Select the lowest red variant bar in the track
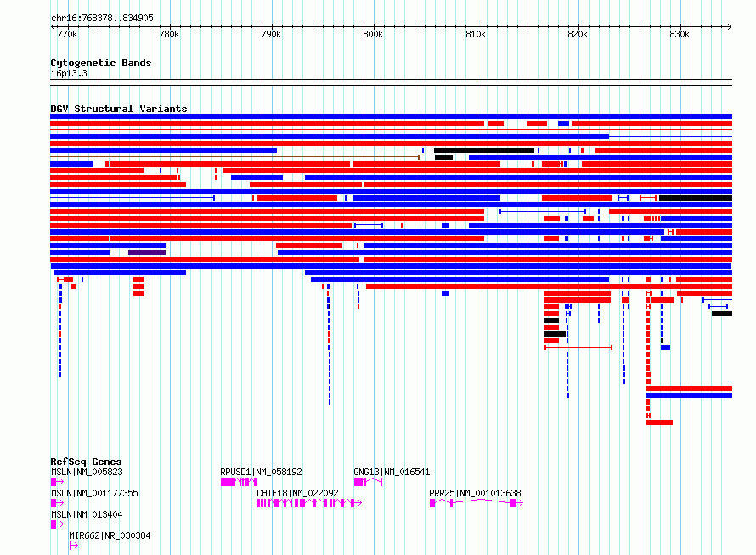The width and height of the screenshot is (756, 555). pyautogui.click(x=659, y=422)
